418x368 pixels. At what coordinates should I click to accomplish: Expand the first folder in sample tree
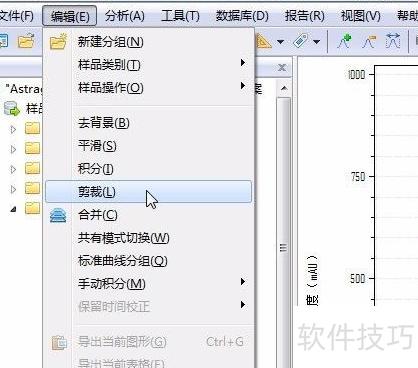pyautogui.click(x=13, y=129)
